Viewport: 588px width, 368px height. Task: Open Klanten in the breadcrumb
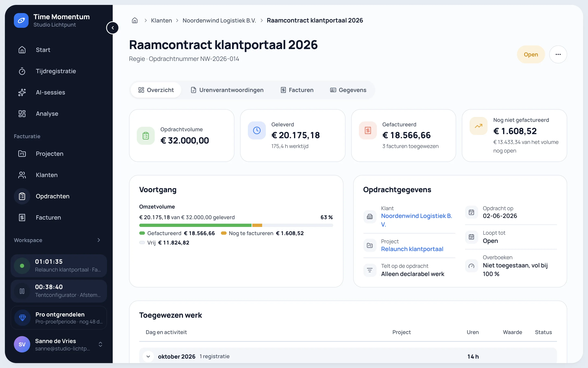(x=161, y=20)
